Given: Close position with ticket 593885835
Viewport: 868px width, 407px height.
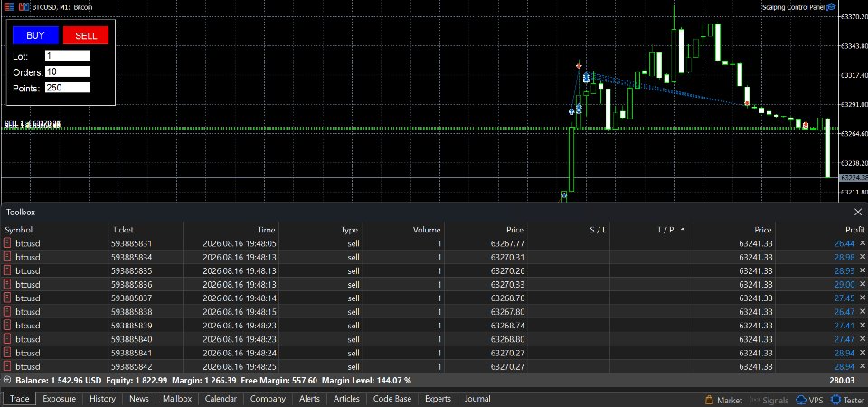Looking at the screenshot, I should [863, 270].
